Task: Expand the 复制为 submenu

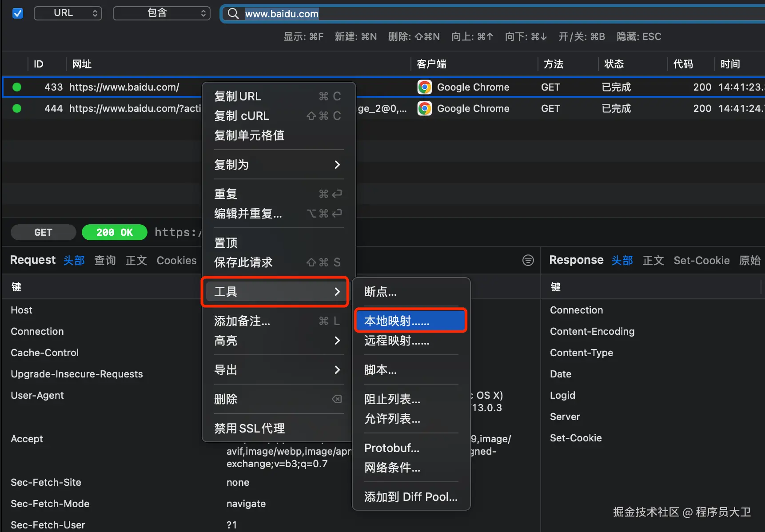Action: (277, 165)
